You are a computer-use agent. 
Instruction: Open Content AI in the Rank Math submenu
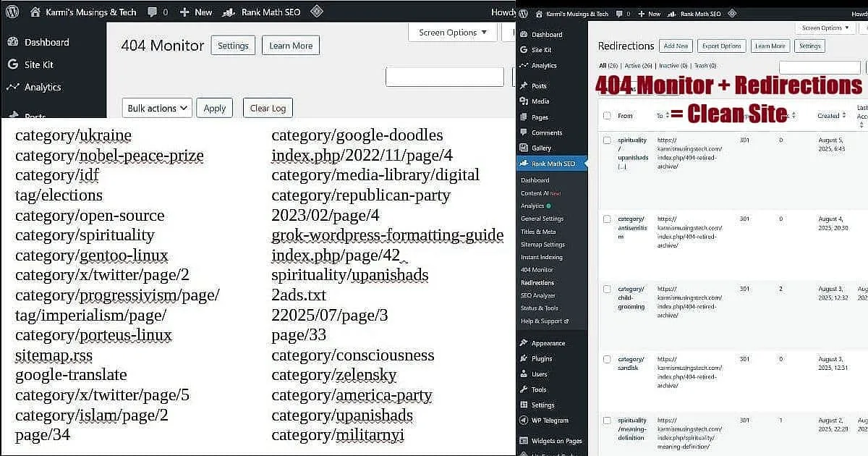point(540,193)
